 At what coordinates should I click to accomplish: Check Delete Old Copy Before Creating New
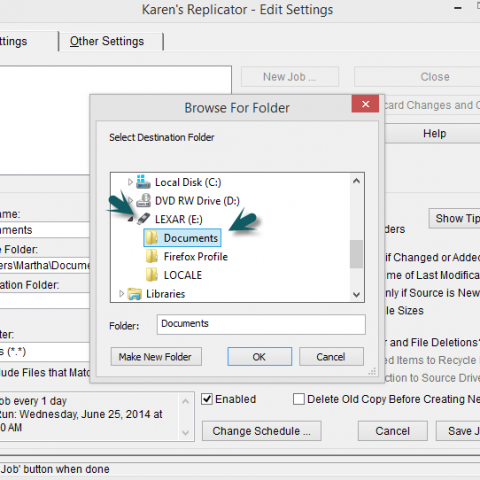(299, 399)
